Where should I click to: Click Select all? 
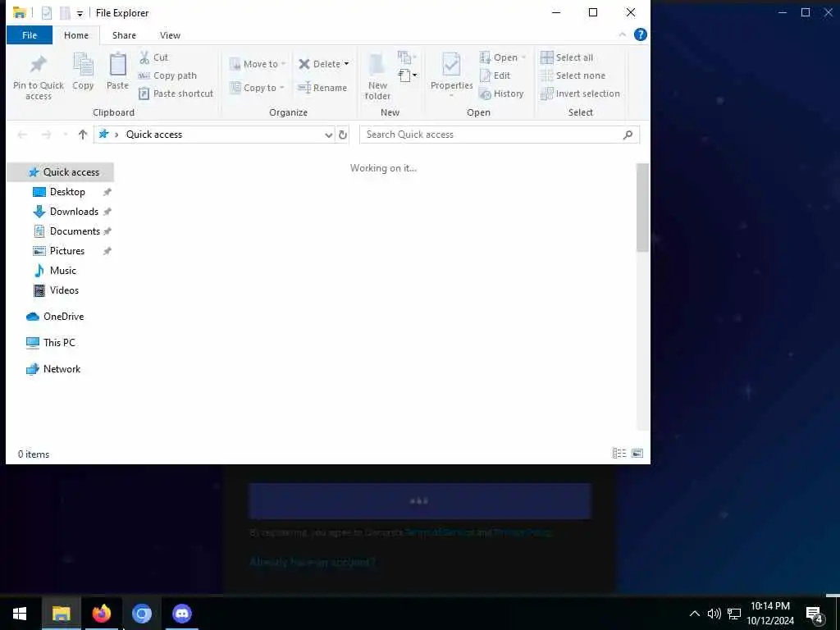pos(567,57)
